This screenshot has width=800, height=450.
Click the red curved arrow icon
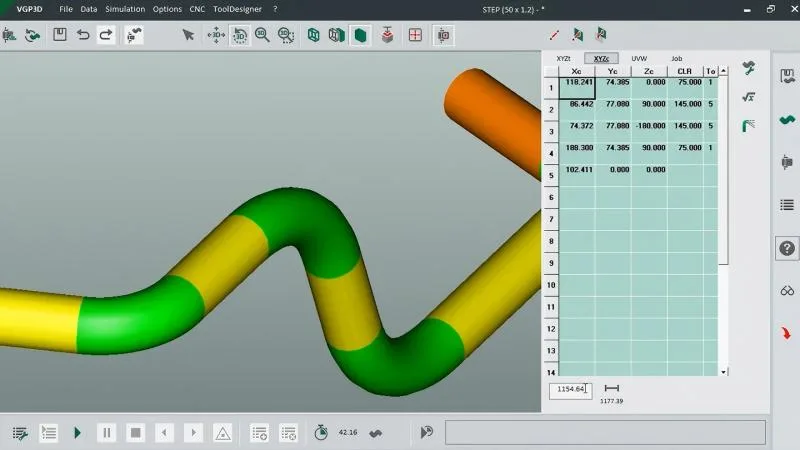(x=787, y=333)
